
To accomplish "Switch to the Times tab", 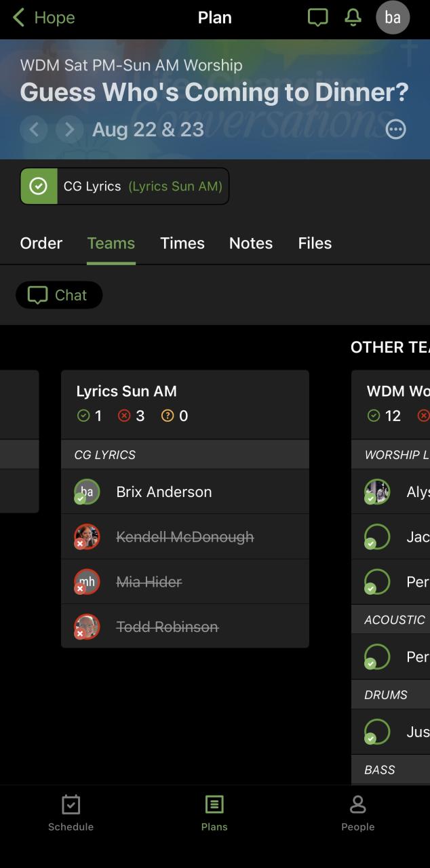I will tap(182, 243).
